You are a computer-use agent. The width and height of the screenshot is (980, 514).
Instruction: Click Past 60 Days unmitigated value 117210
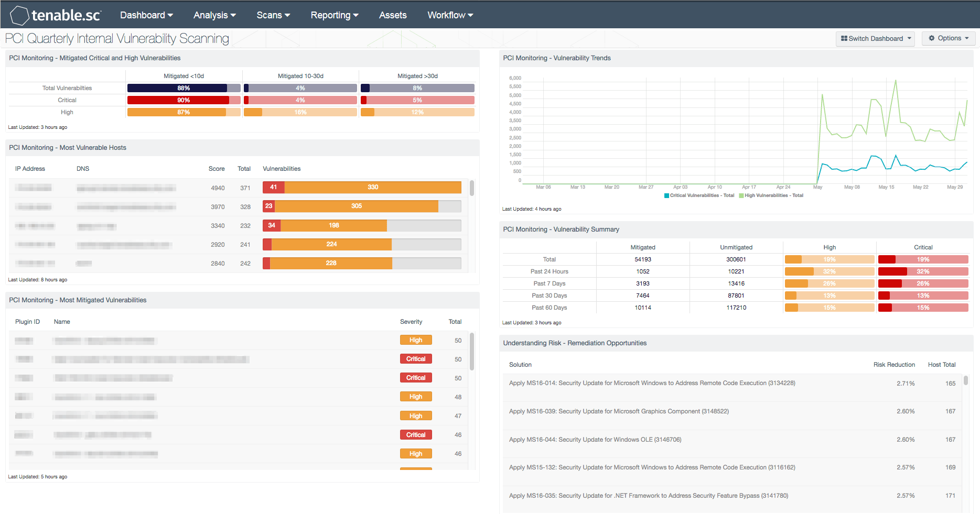pos(736,308)
